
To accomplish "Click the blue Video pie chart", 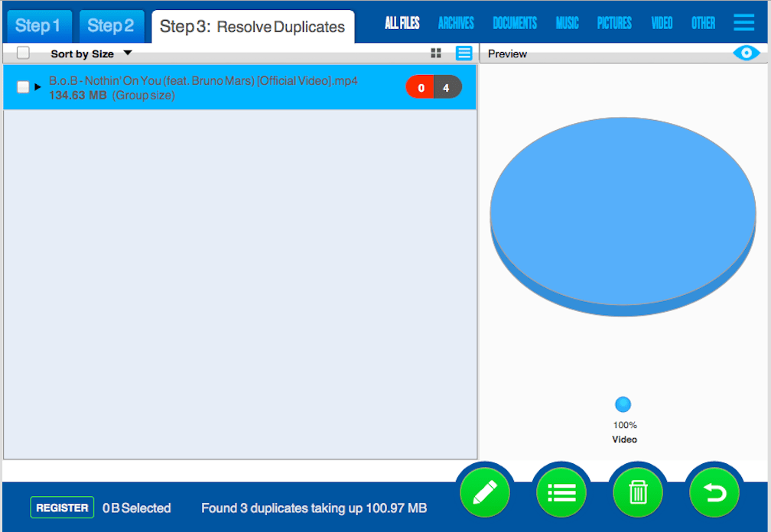I will pos(623,216).
